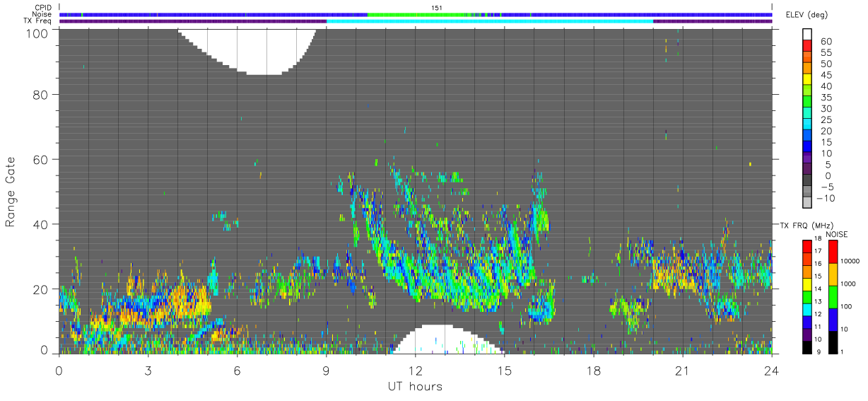
Task: Select the yellow 14–15 MHz TX FRQ swatch
Action: (808, 284)
